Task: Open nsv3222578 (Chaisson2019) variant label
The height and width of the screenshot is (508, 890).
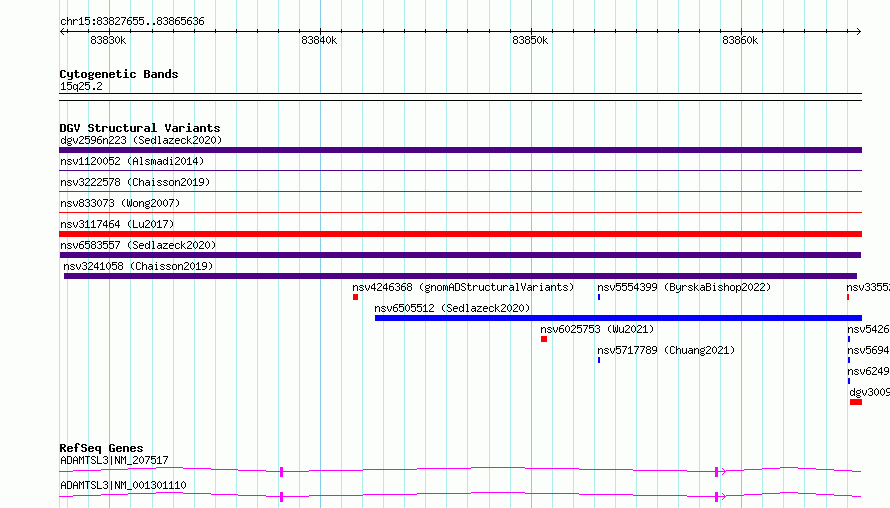Action: tap(135, 182)
